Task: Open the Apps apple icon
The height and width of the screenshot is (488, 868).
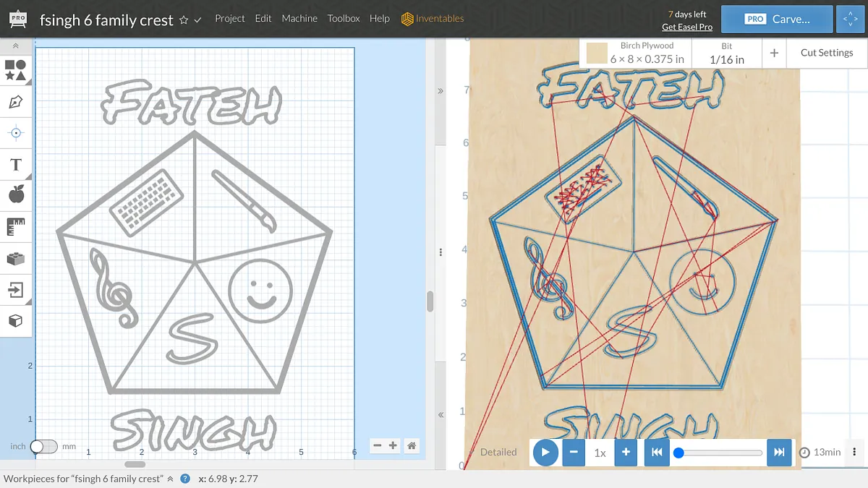Action: [15, 194]
